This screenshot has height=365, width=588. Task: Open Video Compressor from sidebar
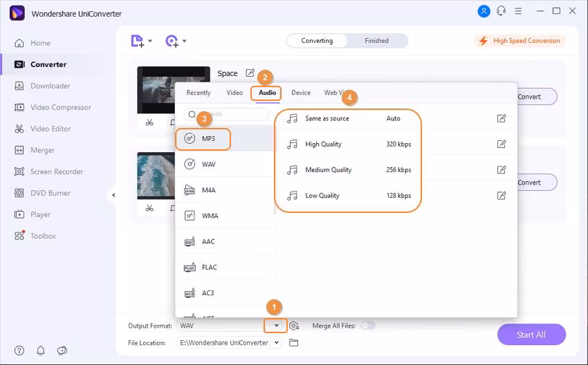point(53,107)
